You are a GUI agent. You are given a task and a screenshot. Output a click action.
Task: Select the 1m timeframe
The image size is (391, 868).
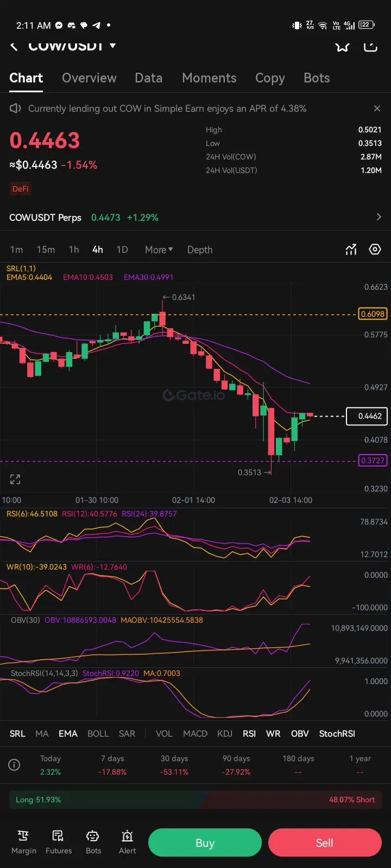16,250
